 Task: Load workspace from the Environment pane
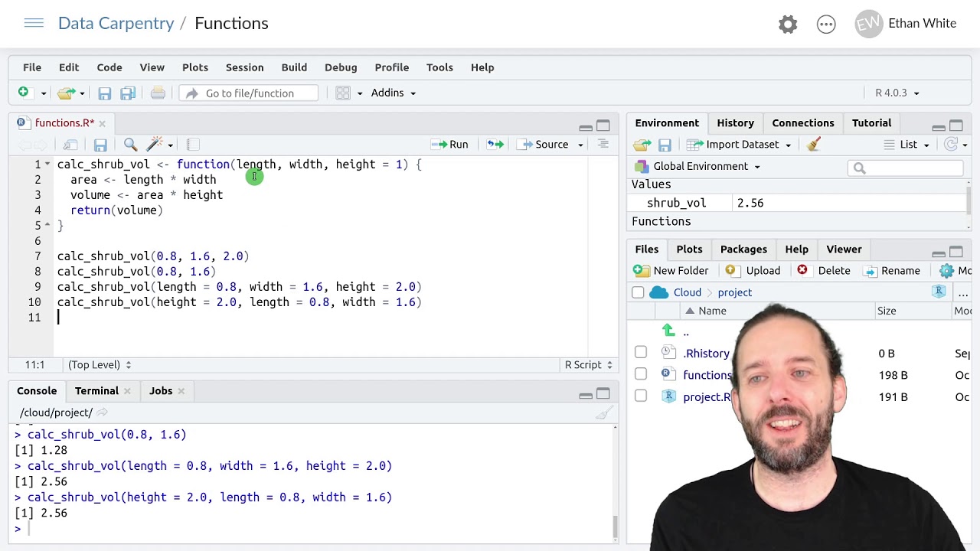[x=642, y=145]
